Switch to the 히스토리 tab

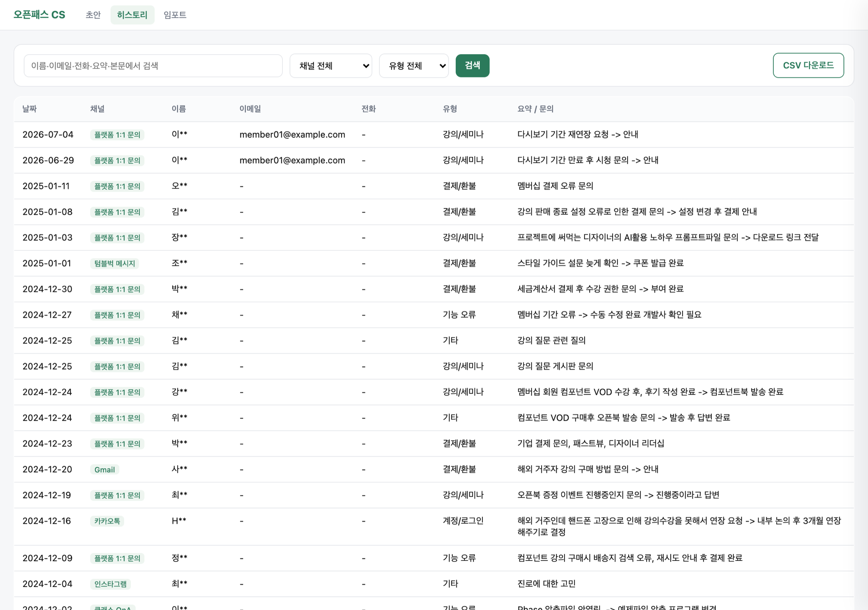[132, 15]
